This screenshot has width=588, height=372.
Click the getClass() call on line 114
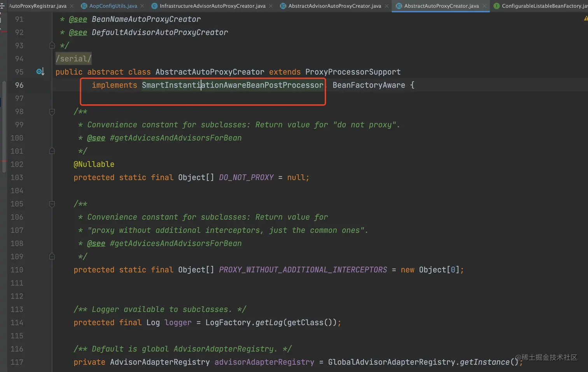click(x=310, y=323)
